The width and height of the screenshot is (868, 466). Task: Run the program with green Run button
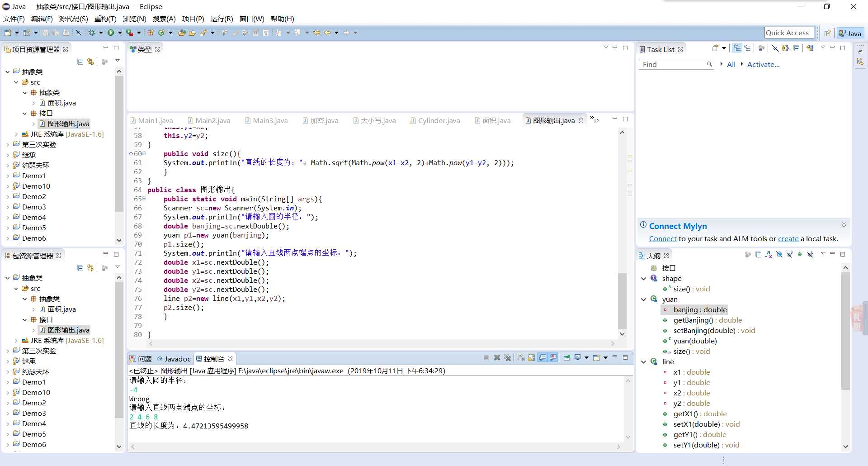[x=111, y=33]
